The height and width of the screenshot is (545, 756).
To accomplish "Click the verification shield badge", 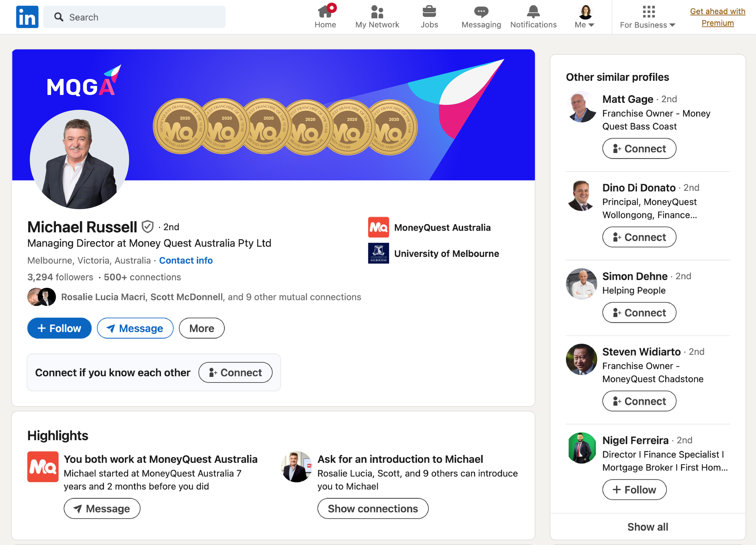I will (x=147, y=227).
